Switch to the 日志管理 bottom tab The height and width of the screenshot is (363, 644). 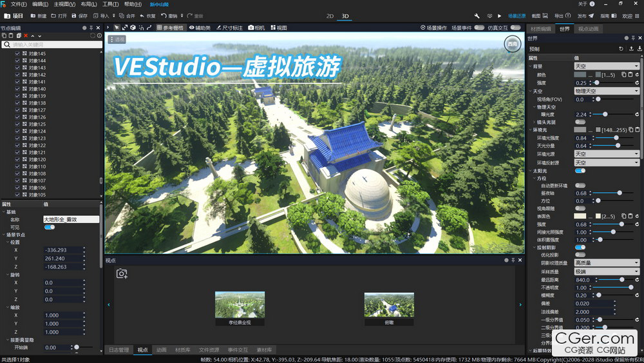tap(118, 350)
